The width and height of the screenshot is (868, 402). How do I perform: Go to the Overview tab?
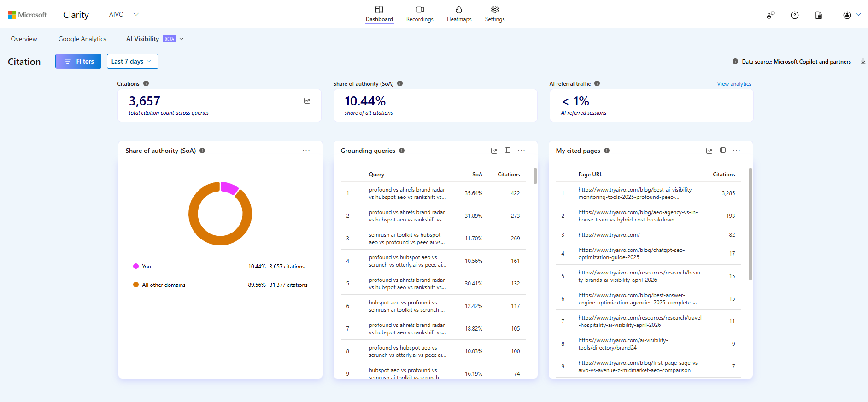(24, 39)
